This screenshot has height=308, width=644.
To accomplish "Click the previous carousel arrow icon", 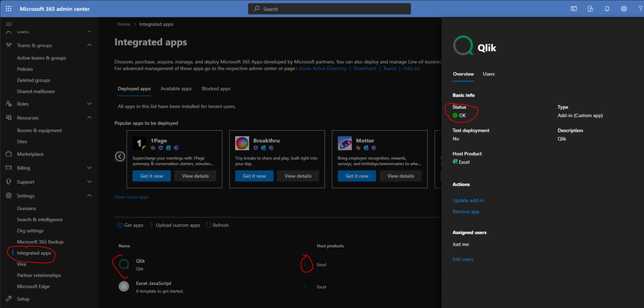I will coord(120,156).
